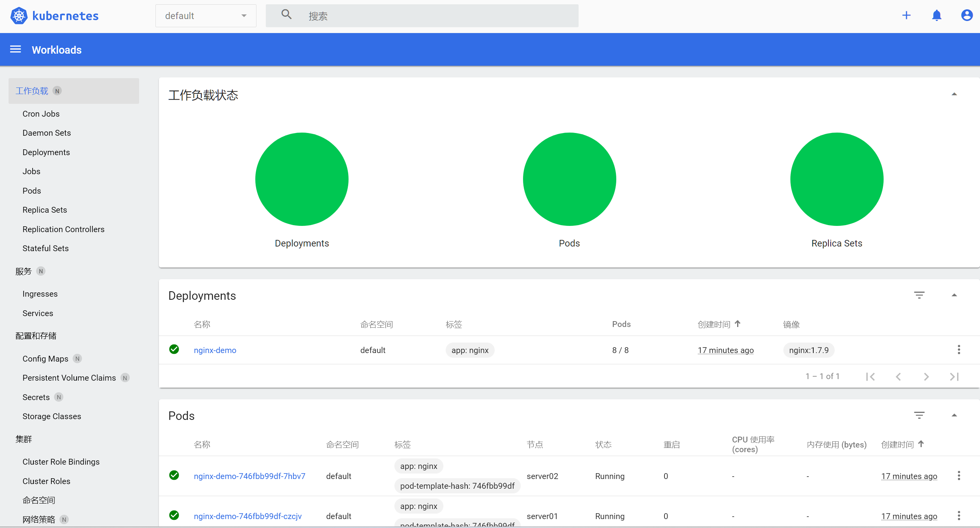Open the nginx-demo deployment link
The image size is (980, 528).
215,350
